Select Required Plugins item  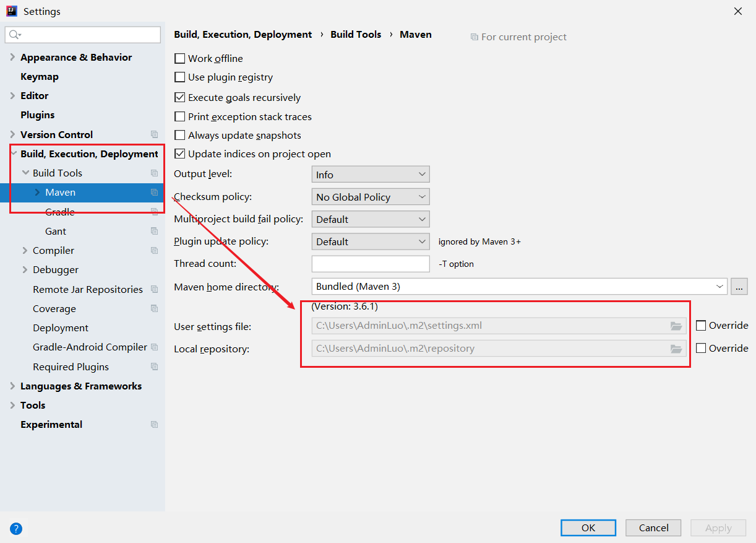[x=71, y=367]
